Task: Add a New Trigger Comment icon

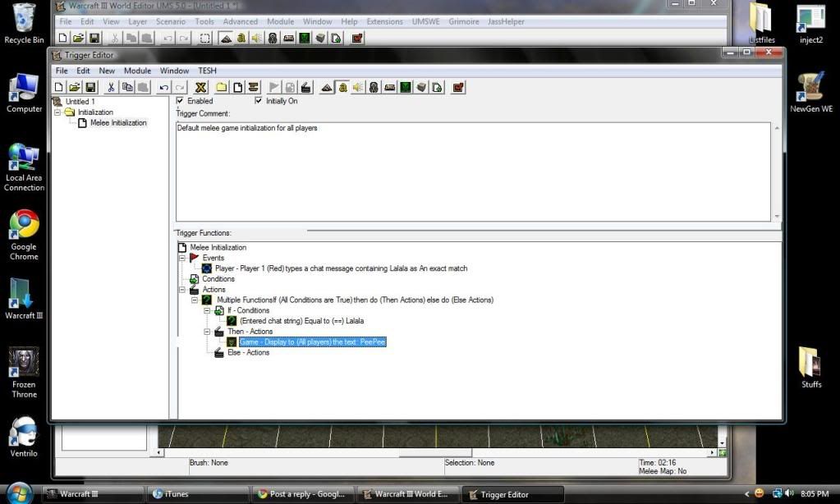Action: tap(254, 87)
